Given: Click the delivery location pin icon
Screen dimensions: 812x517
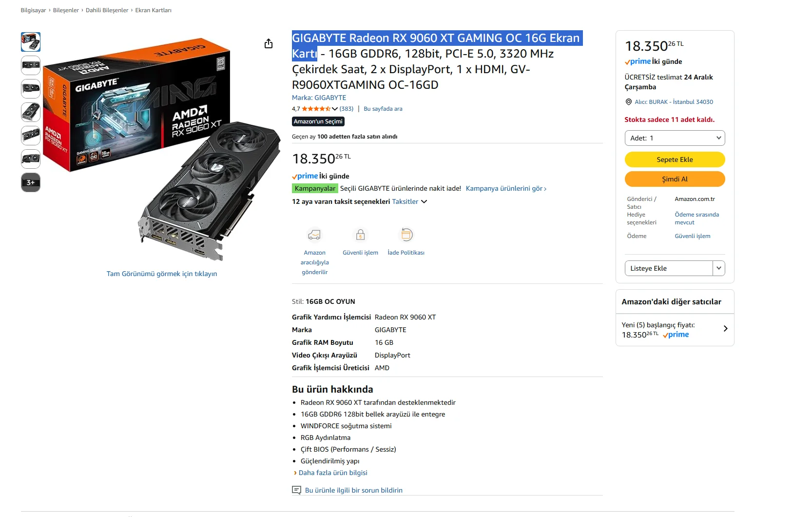Looking at the screenshot, I should [628, 102].
